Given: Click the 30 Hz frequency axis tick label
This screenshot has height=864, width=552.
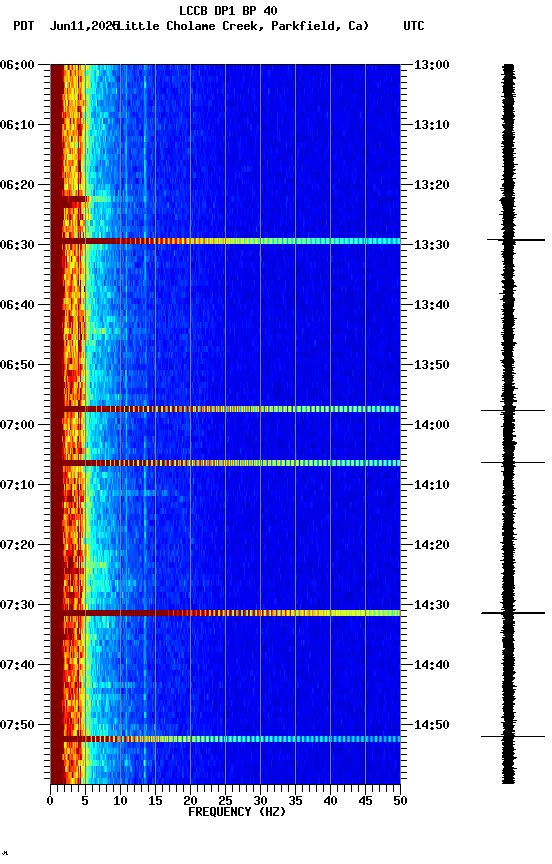Looking at the screenshot, I should click(x=260, y=801).
